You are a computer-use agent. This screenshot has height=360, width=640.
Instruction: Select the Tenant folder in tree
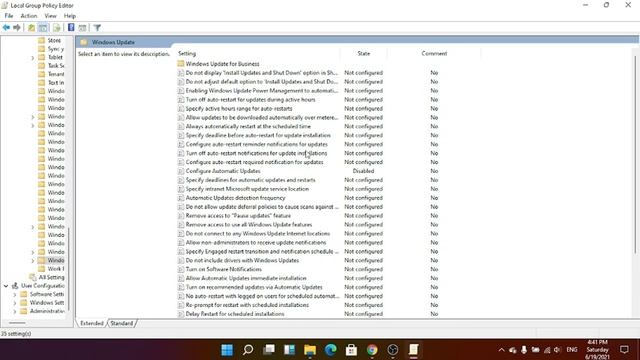tap(56, 74)
